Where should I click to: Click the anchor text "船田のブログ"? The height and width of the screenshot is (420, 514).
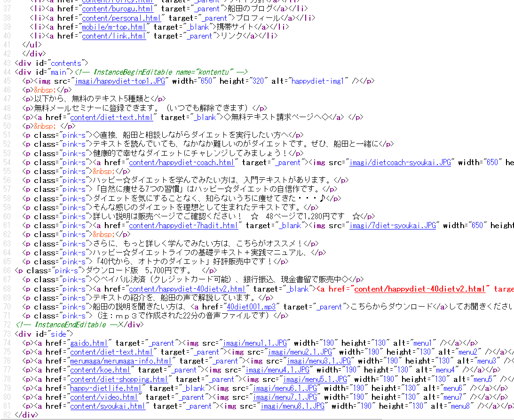pos(251,9)
